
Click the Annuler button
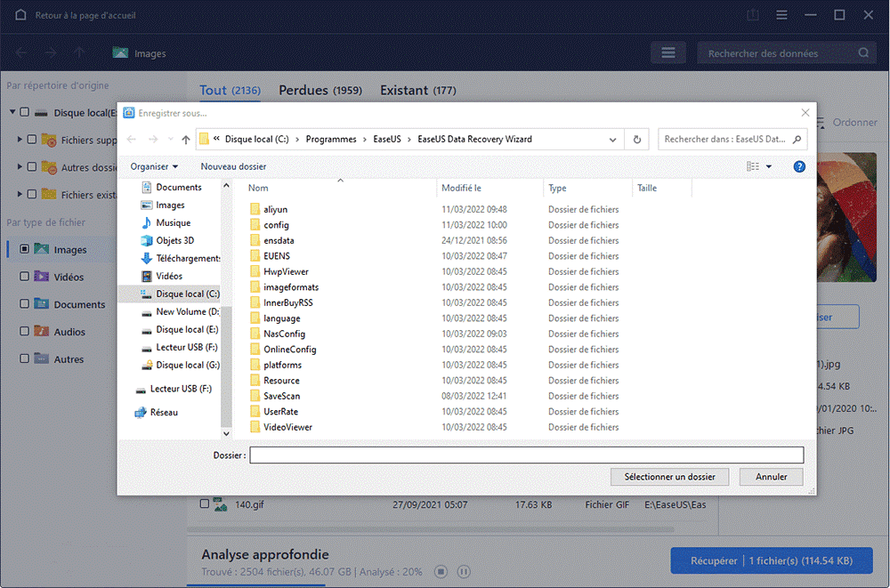pyautogui.click(x=771, y=477)
